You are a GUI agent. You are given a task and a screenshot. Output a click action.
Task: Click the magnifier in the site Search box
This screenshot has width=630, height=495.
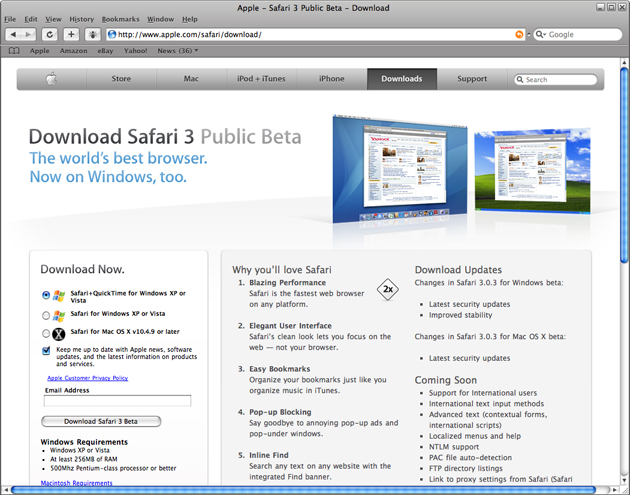click(520, 80)
